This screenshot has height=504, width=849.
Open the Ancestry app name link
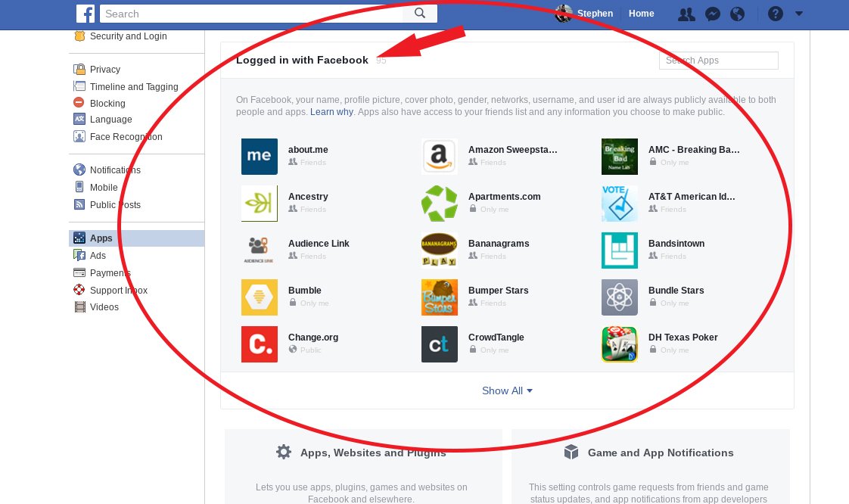pos(308,197)
